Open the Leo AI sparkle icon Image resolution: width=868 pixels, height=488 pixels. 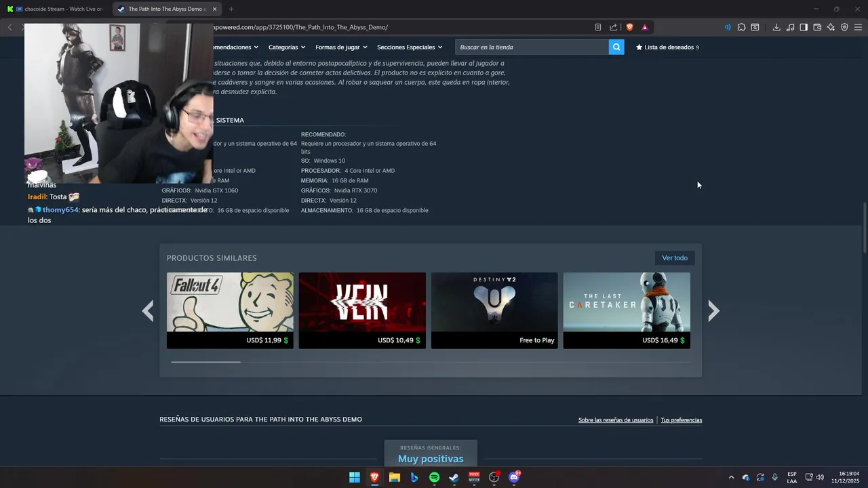point(831,27)
